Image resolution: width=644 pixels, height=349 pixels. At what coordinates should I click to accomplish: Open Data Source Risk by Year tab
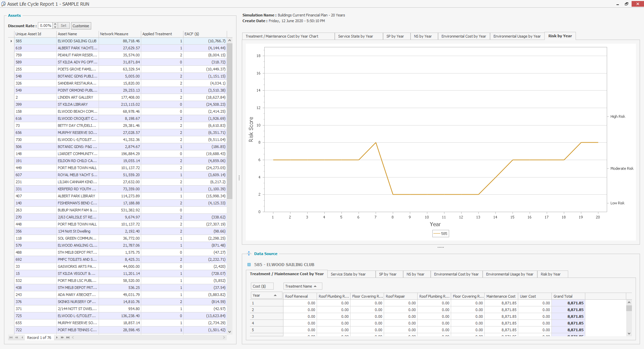click(552, 274)
